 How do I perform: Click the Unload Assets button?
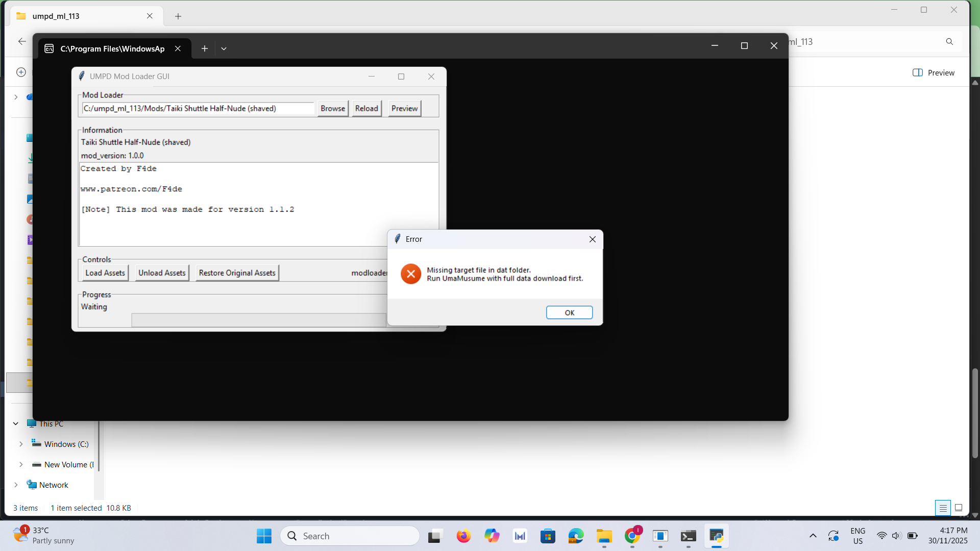point(162,273)
